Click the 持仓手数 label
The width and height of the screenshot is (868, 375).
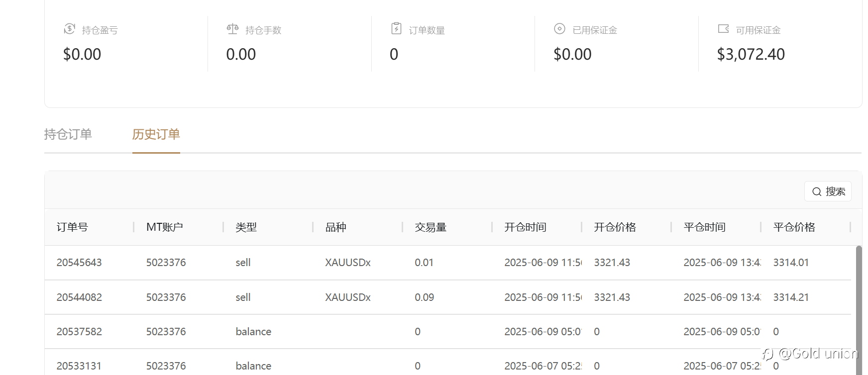[263, 30]
